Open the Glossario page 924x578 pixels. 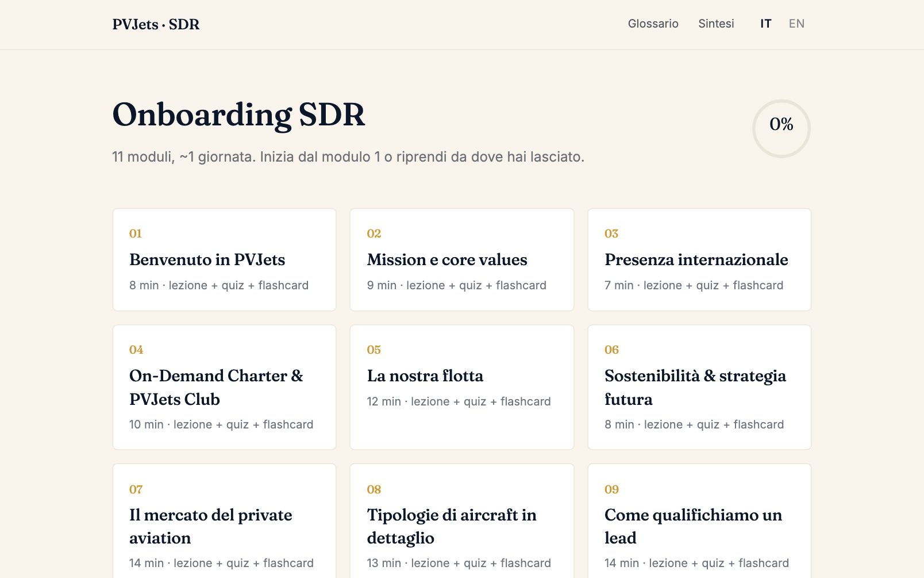point(653,24)
